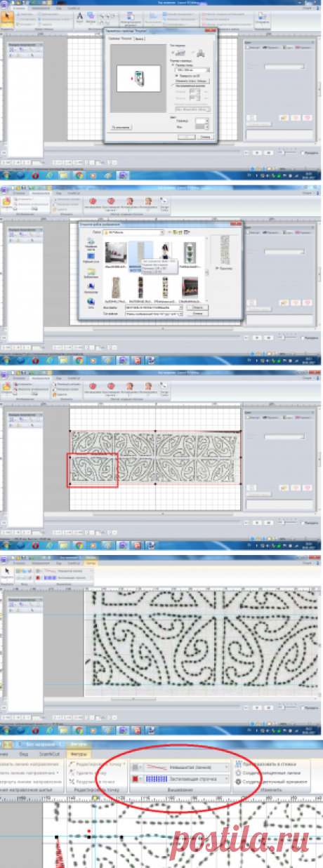Select the highlighted pattern thumbnail in open-image dialog
This screenshot has width=323, height=868.
tap(142, 255)
